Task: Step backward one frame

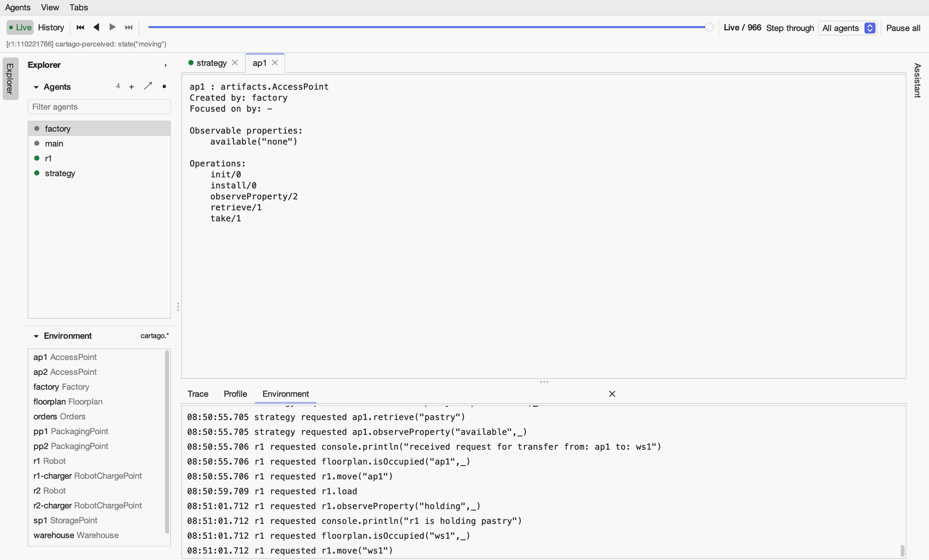Action: click(x=96, y=27)
